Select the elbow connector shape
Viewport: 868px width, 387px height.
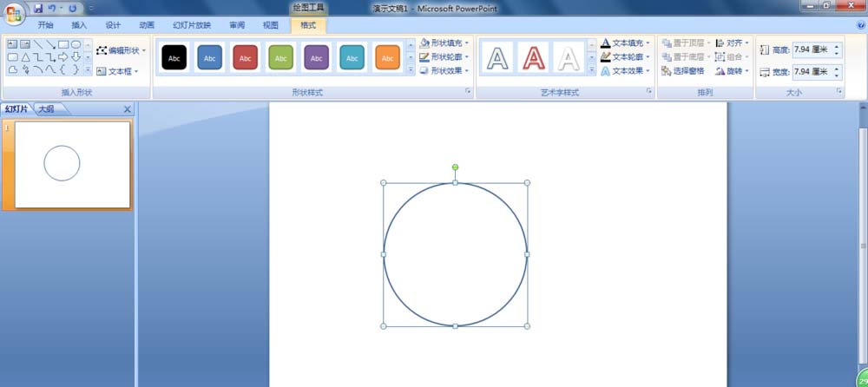pos(37,57)
